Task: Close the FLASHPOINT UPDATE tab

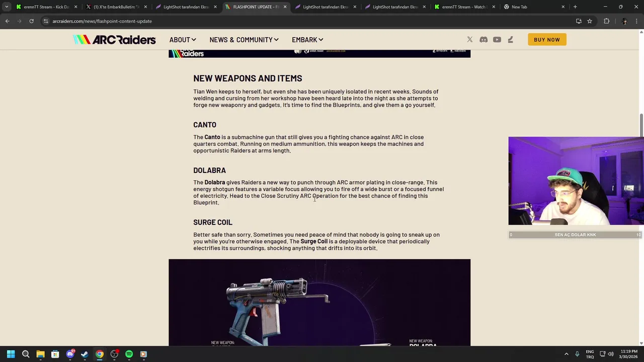Action: (285, 7)
